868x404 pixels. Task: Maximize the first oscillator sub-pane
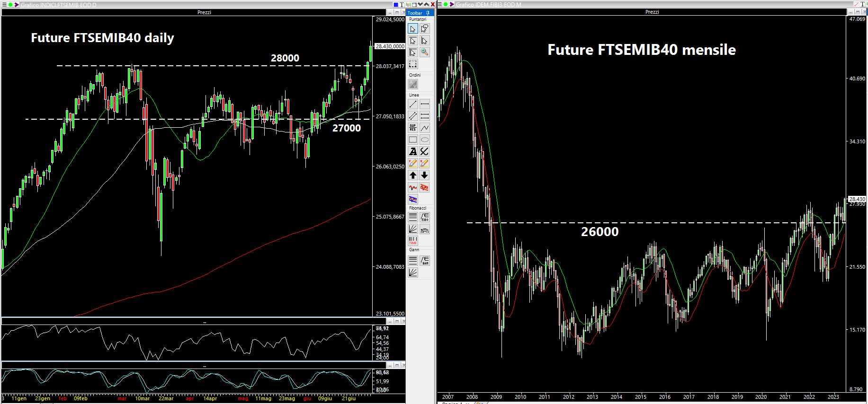[x=397, y=321]
